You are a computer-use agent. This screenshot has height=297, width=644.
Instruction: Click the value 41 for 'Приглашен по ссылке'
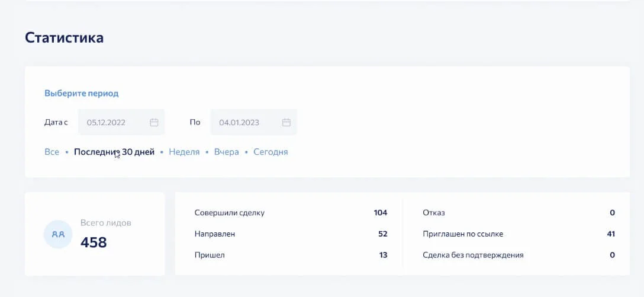coord(611,234)
